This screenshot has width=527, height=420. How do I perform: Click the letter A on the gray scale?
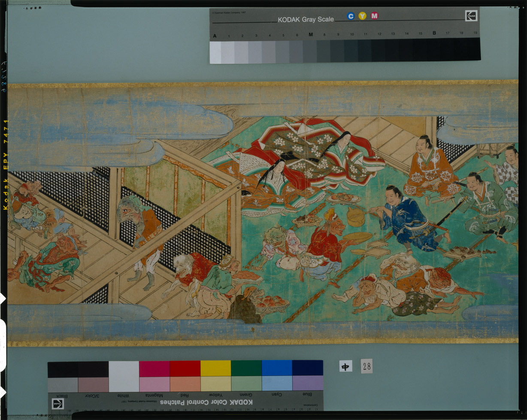[215, 35]
